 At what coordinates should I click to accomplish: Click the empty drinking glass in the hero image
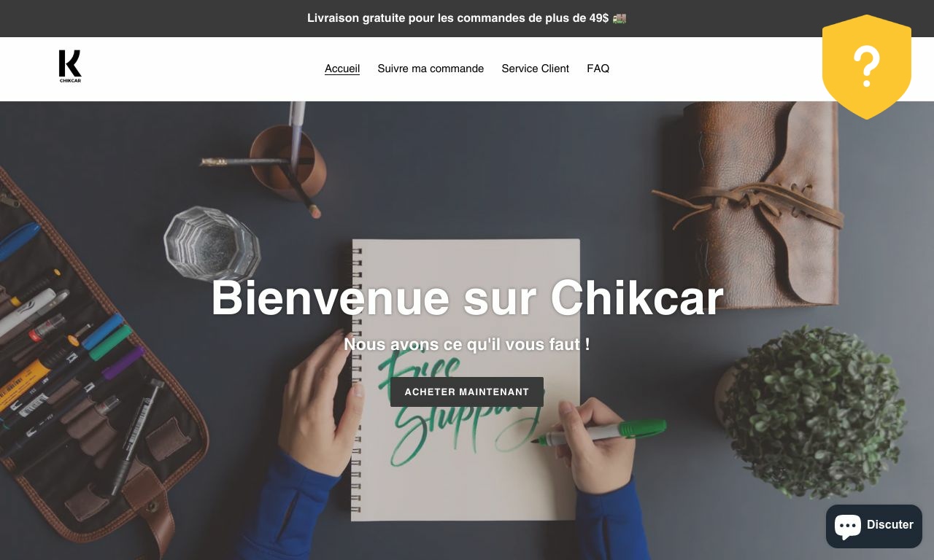tap(212, 244)
